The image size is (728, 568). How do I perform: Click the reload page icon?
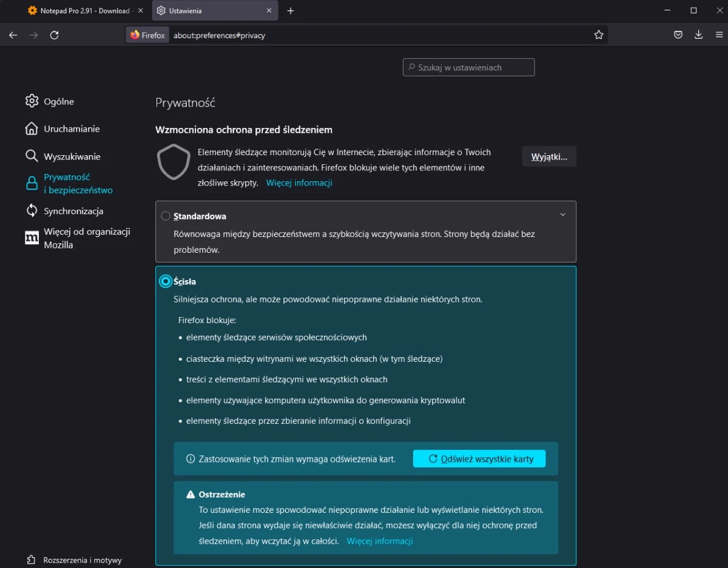click(x=54, y=35)
